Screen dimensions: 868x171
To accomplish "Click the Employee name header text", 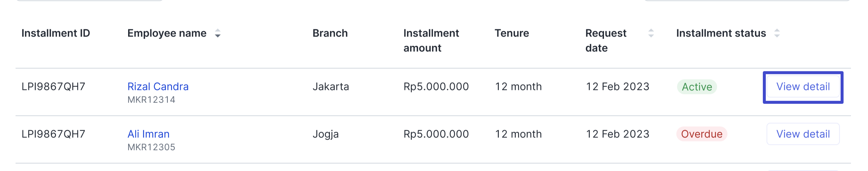I will tap(167, 33).
